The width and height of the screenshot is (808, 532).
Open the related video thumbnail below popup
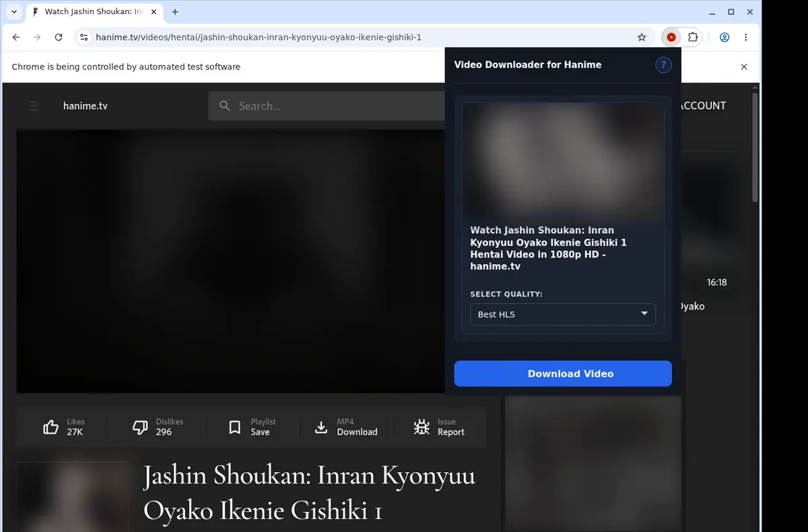[593, 463]
